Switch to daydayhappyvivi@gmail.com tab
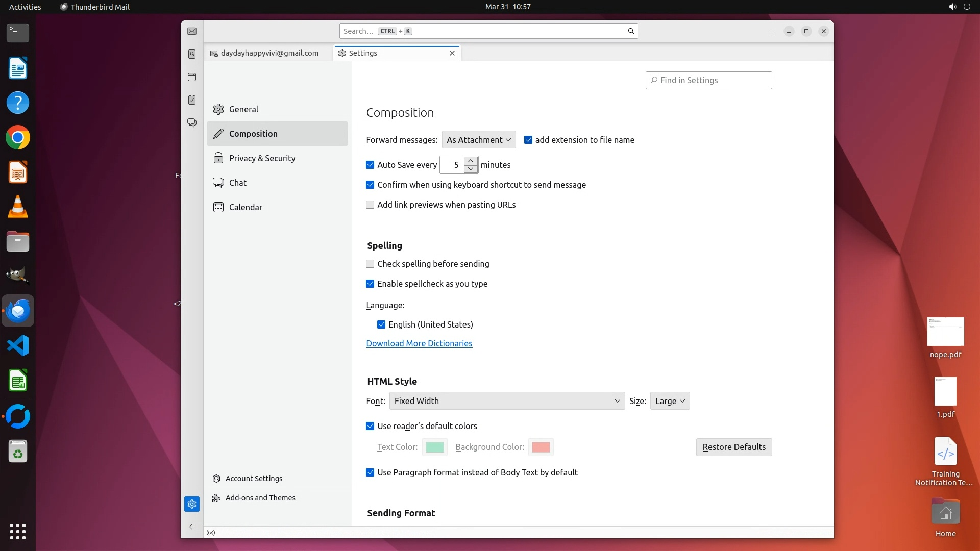The height and width of the screenshot is (551, 980). coord(268,53)
